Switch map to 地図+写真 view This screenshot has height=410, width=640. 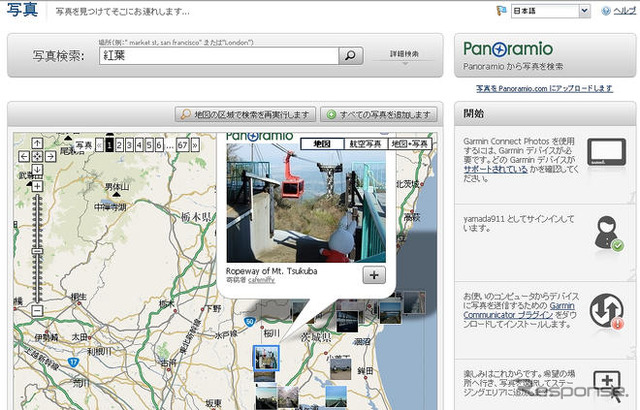coord(409,144)
